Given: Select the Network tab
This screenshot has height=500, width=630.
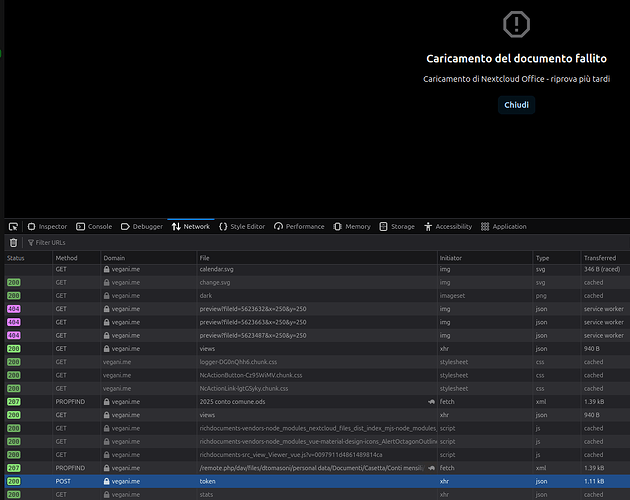Looking at the screenshot, I should [191, 227].
